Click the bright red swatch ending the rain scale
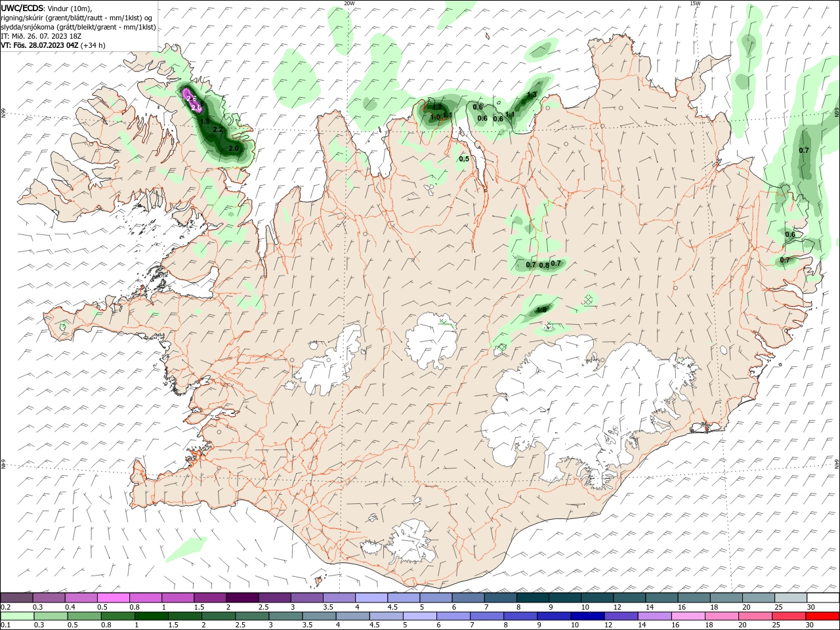Screen dimensions: 840x630 click(823, 616)
